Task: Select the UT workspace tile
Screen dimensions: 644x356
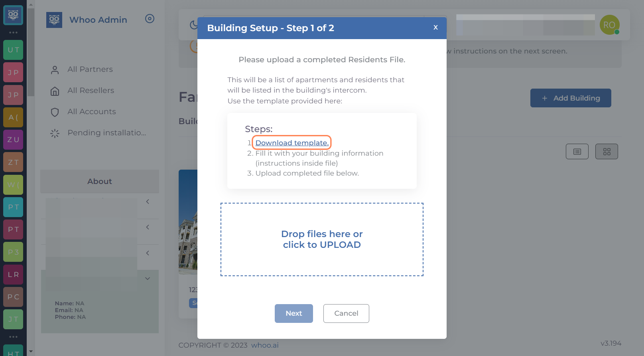Action: [x=13, y=50]
